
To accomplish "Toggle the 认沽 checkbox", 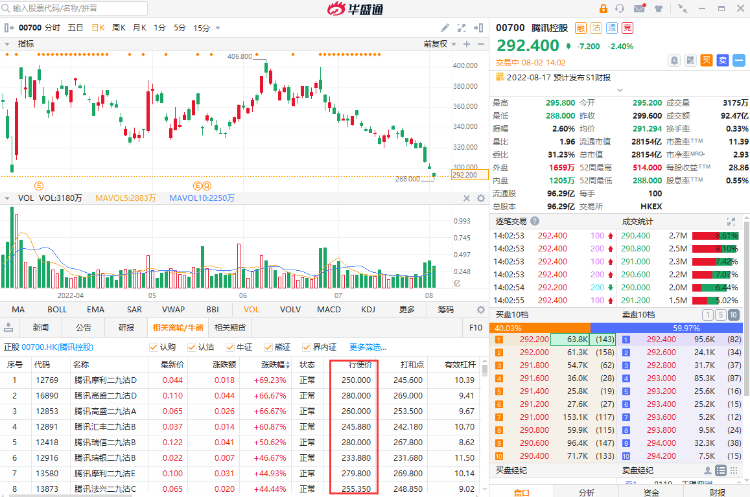I will (x=191, y=347).
